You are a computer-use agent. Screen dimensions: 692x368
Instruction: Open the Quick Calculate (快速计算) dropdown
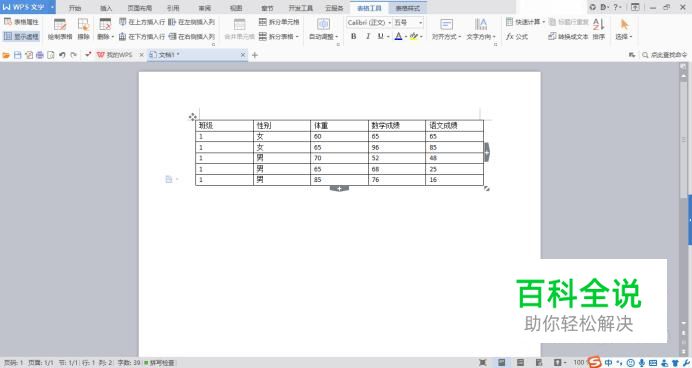(x=525, y=22)
